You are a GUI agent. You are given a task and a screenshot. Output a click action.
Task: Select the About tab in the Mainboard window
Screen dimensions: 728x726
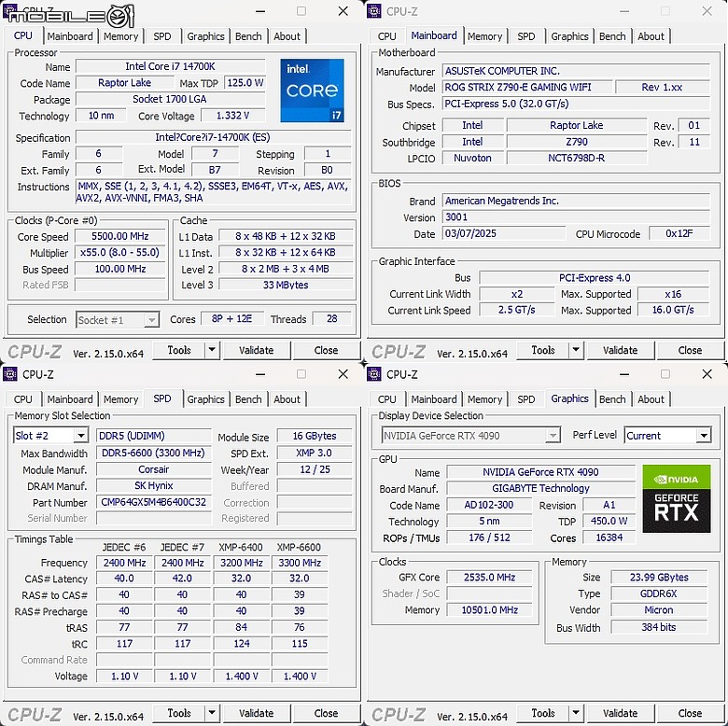click(651, 36)
